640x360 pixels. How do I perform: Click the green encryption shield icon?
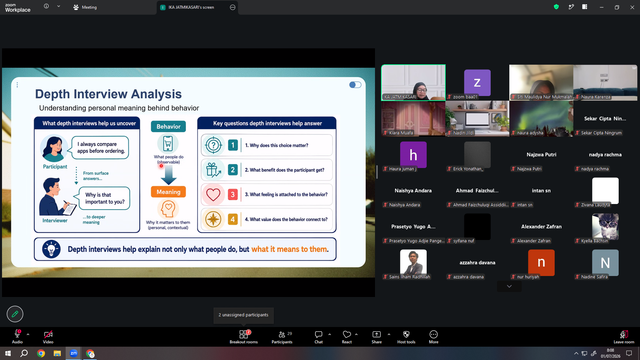point(556,7)
